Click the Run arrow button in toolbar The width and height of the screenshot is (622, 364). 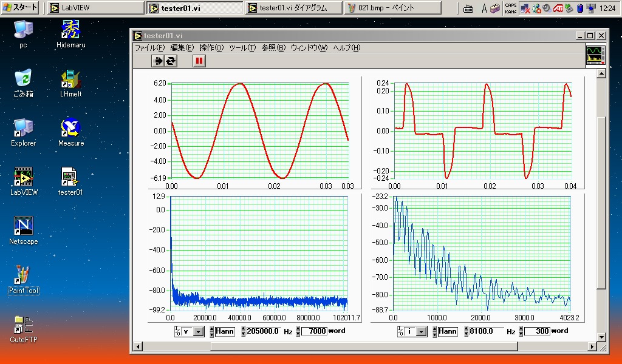click(x=158, y=61)
